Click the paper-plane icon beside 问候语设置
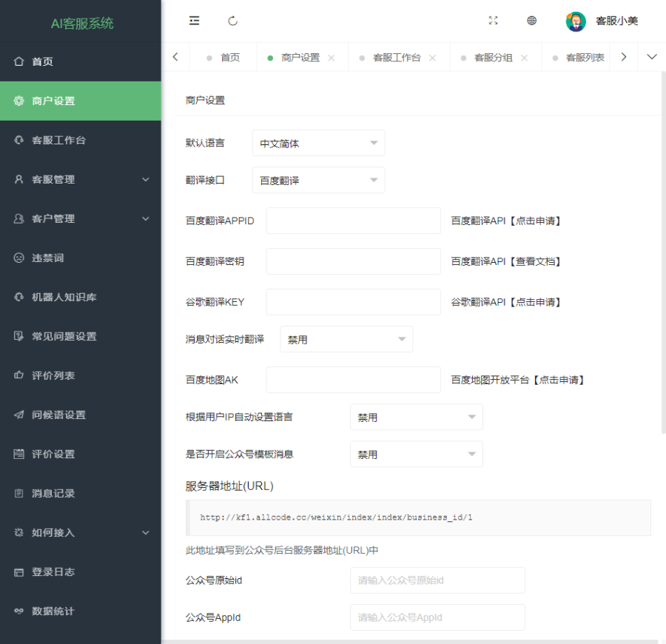The width and height of the screenshot is (666, 644). click(18, 415)
